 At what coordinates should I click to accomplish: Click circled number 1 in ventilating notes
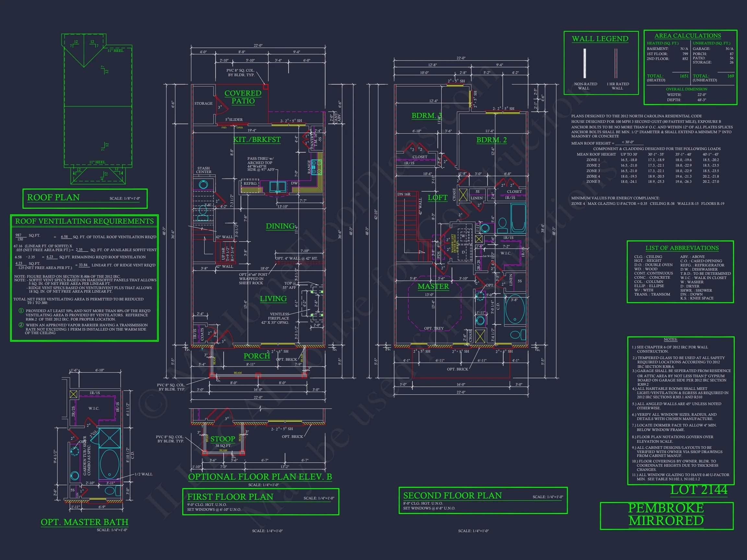(21, 310)
